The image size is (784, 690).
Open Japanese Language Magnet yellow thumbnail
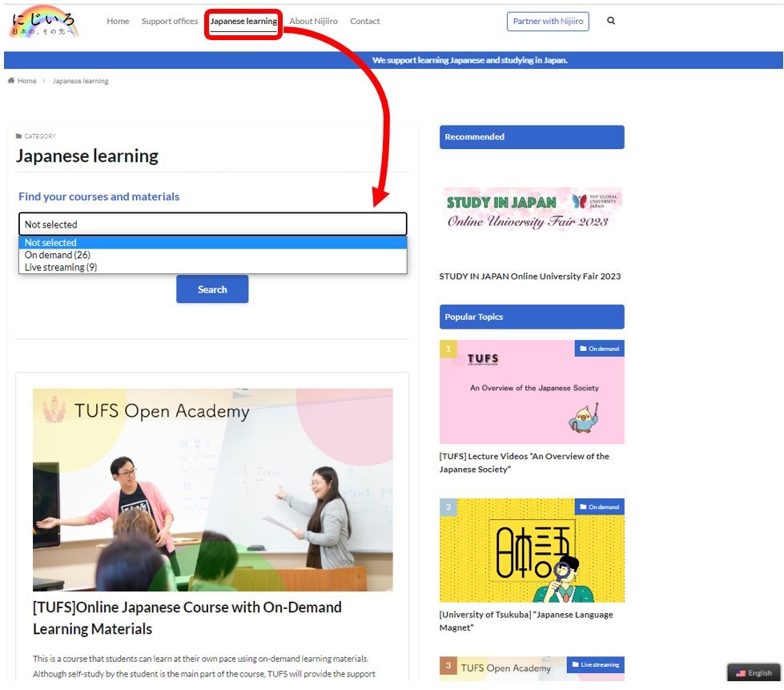point(532,550)
